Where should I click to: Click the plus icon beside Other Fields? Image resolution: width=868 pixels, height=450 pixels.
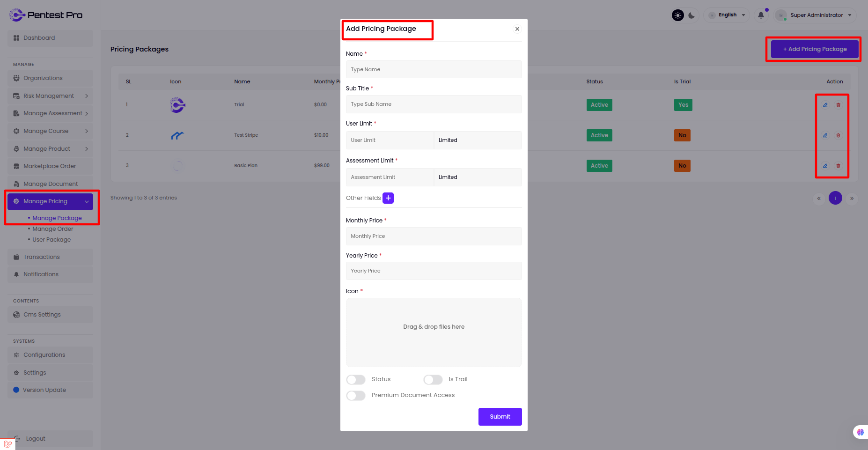388,198
